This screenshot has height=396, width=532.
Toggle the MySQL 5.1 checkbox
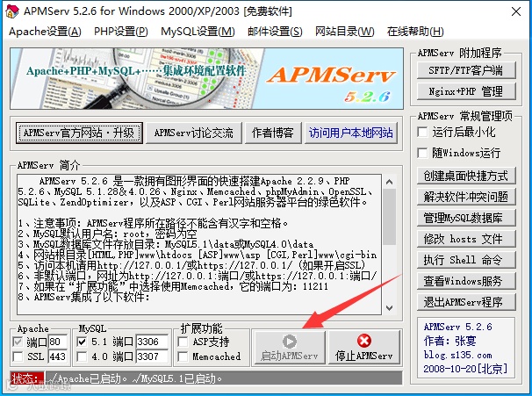coord(82,342)
